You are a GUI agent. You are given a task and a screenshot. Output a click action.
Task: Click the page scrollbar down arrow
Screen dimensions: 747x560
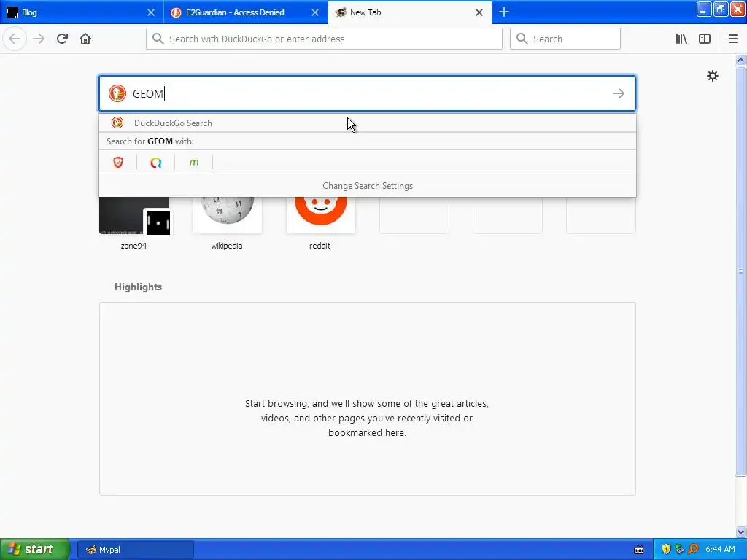[x=740, y=532]
